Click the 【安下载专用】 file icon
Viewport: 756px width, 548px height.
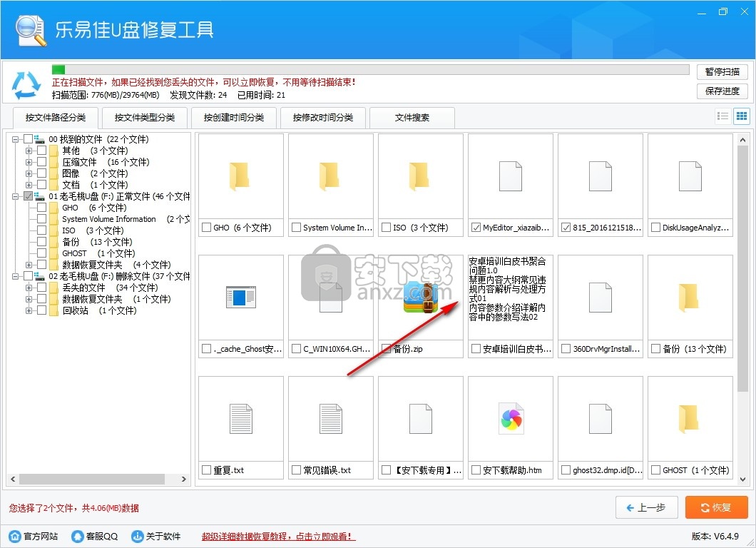coord(420,419)
